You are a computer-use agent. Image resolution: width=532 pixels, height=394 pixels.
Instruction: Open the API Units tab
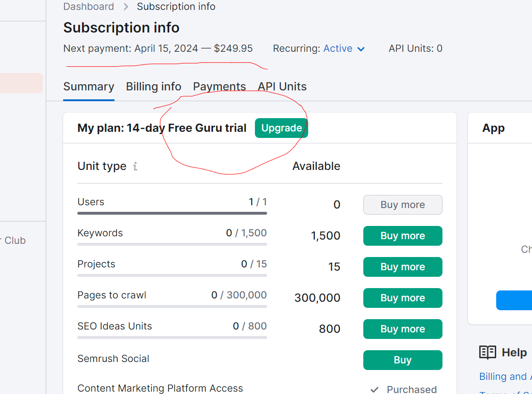pos(282,87)
